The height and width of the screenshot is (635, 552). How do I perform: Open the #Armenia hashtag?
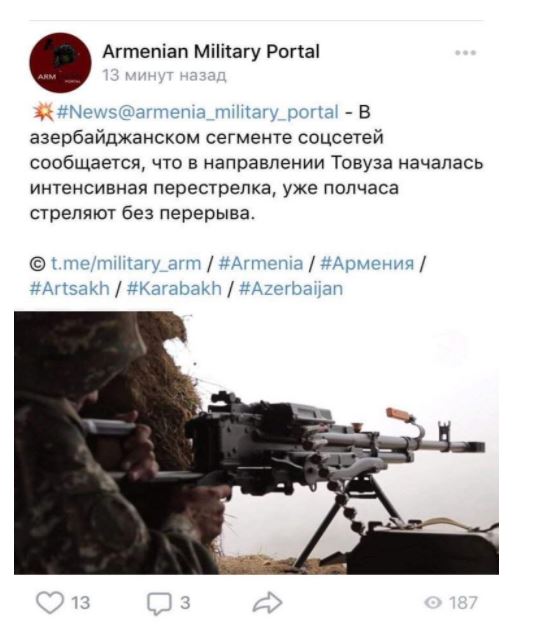(260, 264)
